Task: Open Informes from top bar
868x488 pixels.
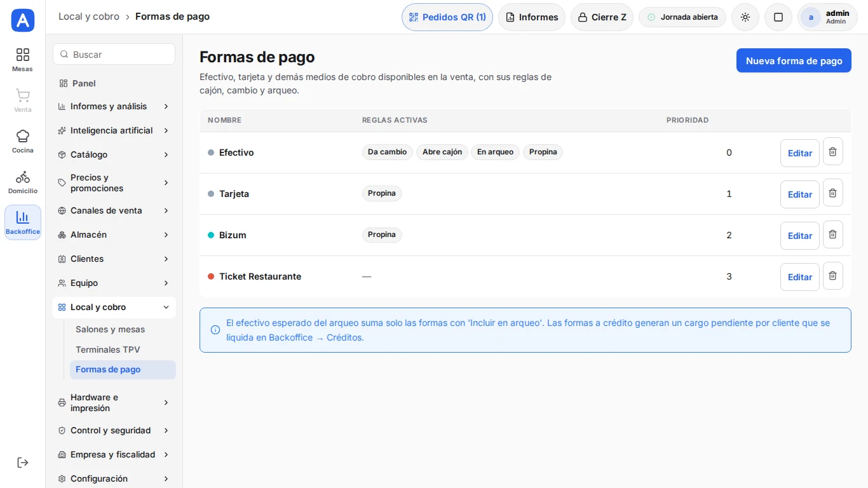Action: [532, 17]
